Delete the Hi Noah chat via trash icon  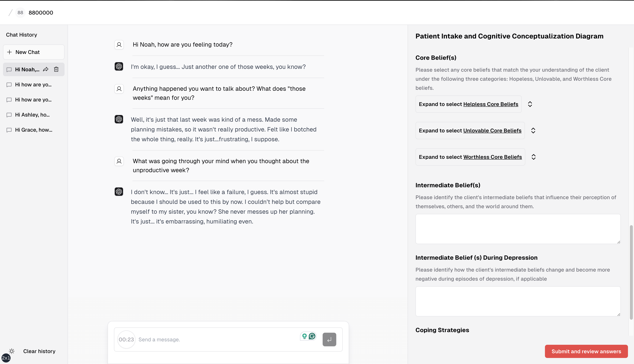56,69
